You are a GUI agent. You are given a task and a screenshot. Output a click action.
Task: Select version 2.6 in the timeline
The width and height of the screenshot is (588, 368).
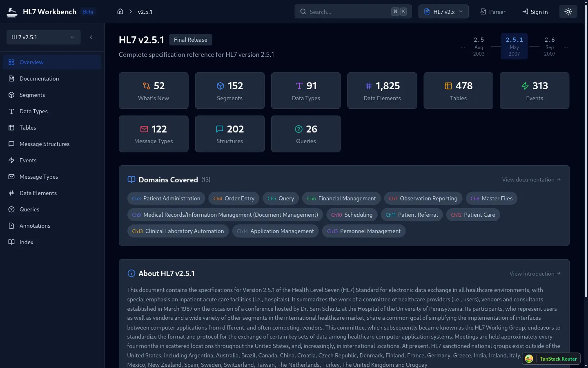550,46
